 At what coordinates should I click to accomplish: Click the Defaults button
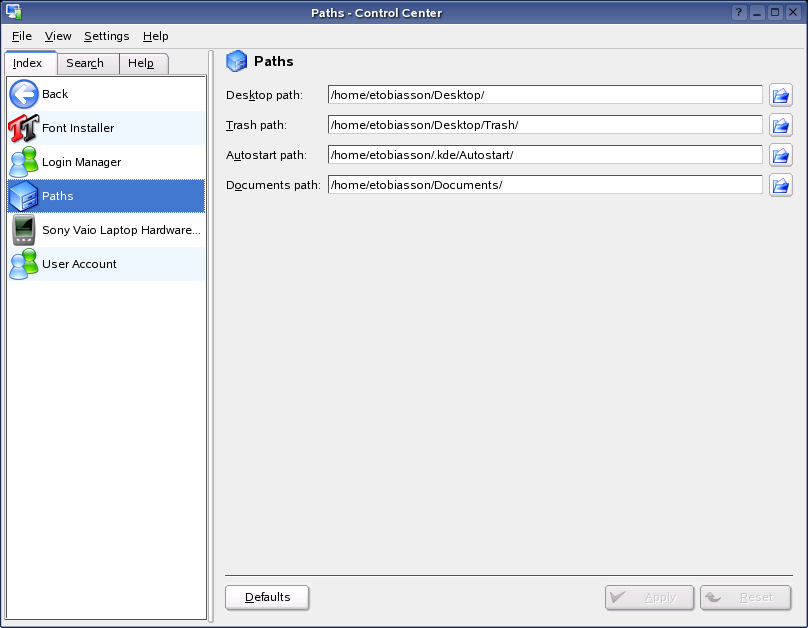tap(267, 597)
